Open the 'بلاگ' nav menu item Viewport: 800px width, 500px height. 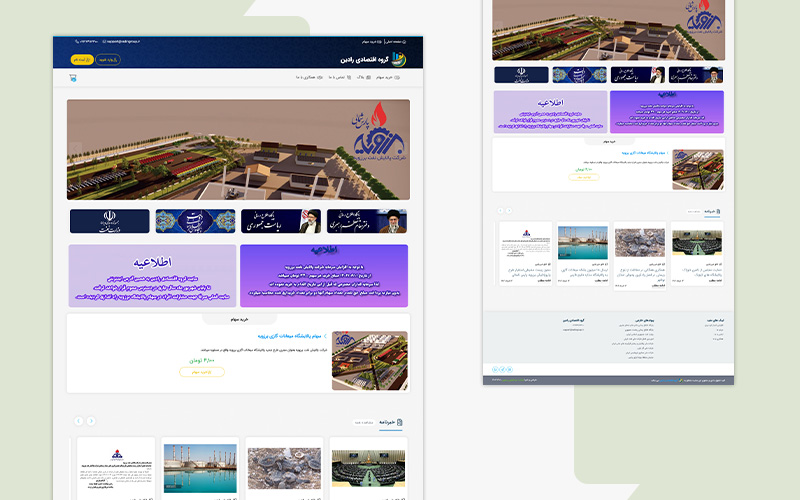(364, 78)
